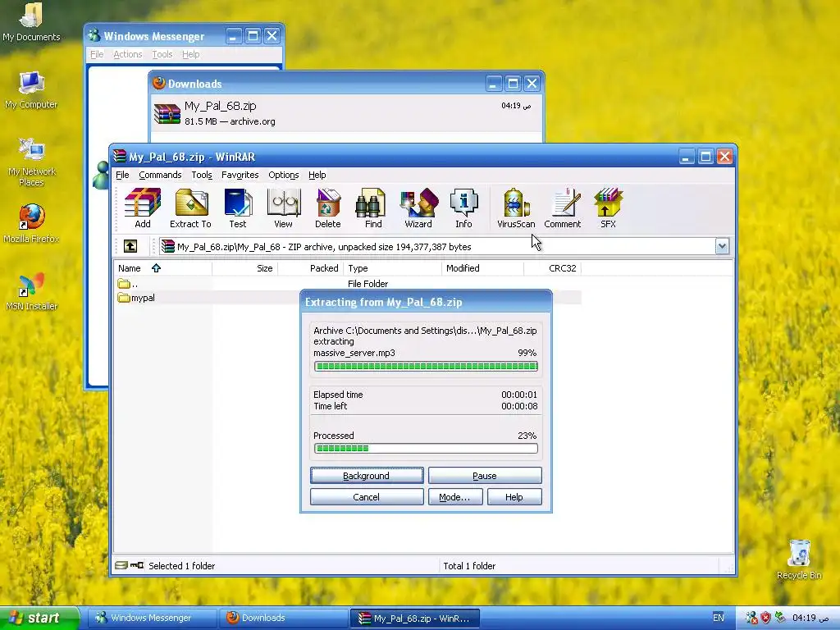840x630 pixels.
Task: Show archive Info
Action: click(463, 208)
